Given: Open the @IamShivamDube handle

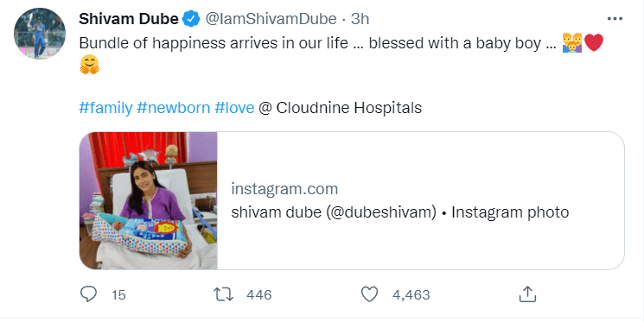Looking at the screenshot, I should [x=271, y=19].
